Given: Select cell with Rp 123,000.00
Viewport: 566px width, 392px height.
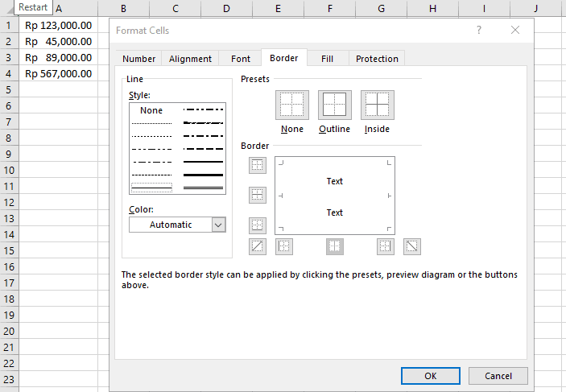Looking at the screenshot, I should point(58,25).
